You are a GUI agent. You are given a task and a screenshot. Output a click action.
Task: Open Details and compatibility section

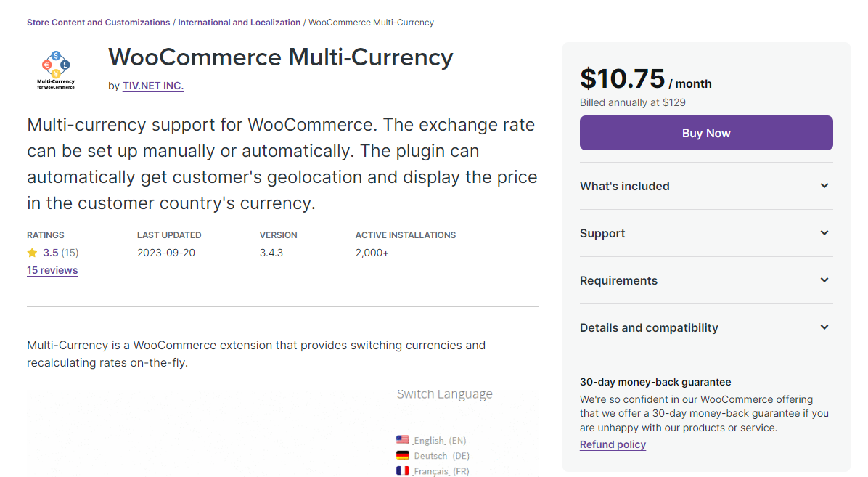(706, 327)
